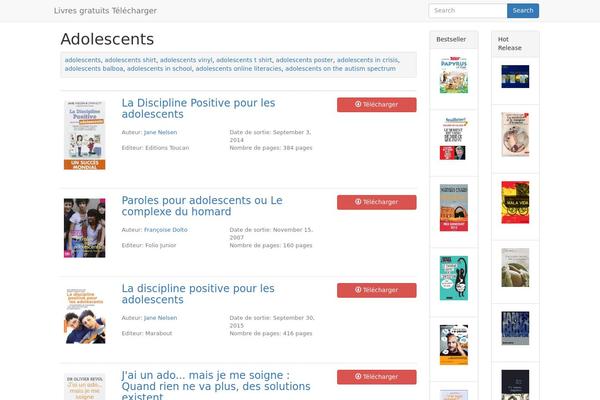Screen dimensions: 600x400
Task: Click release date September 30, 2015
Action: click(x=272, y=322)
